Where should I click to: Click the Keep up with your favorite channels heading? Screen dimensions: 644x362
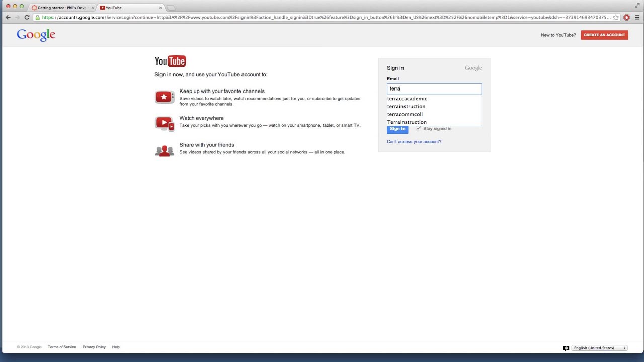[x=222, y=91]
